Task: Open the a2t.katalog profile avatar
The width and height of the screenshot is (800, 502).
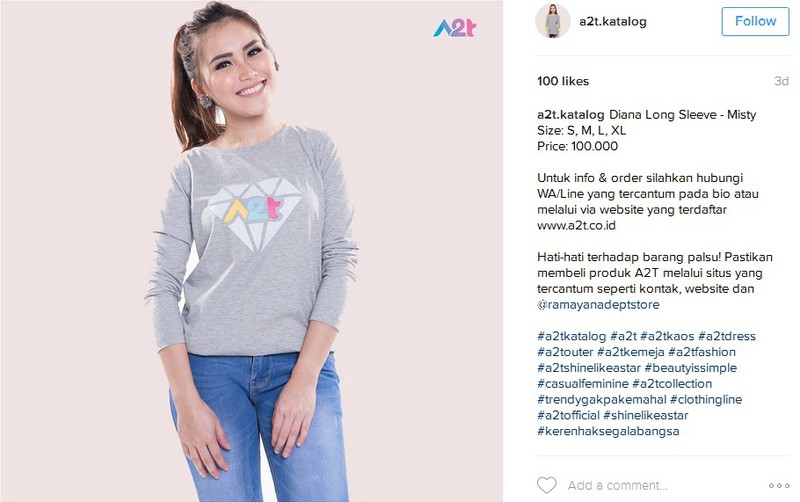Action: pos(553,21)
